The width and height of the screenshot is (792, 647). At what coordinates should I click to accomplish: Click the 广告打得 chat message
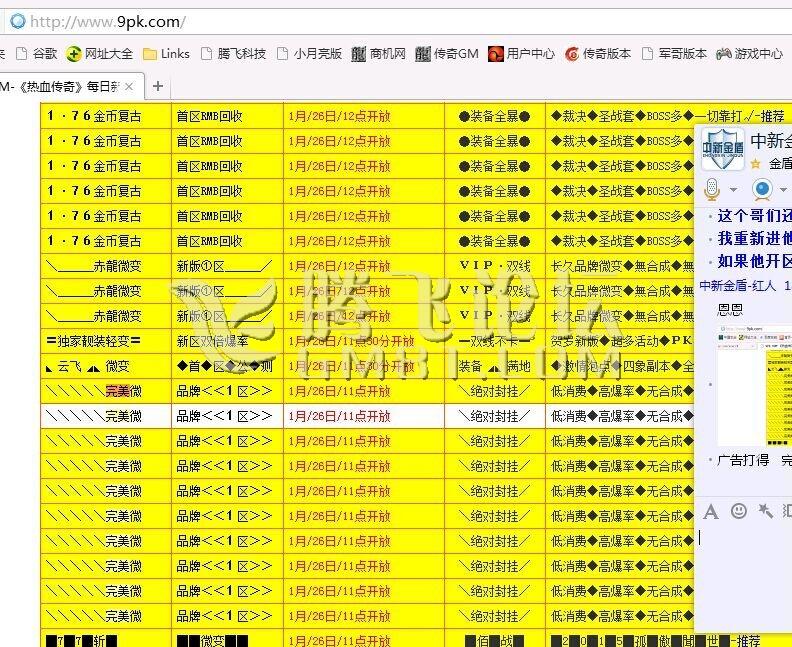point(743,460)
